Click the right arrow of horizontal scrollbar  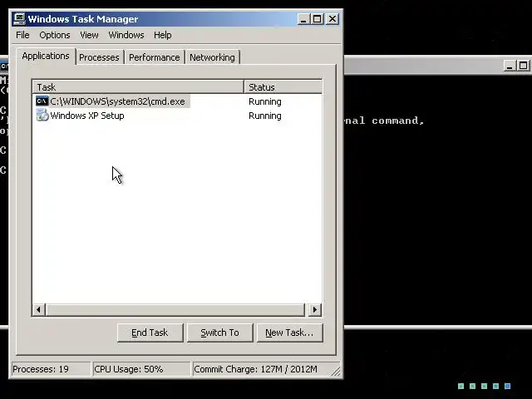tap(314, 309)
